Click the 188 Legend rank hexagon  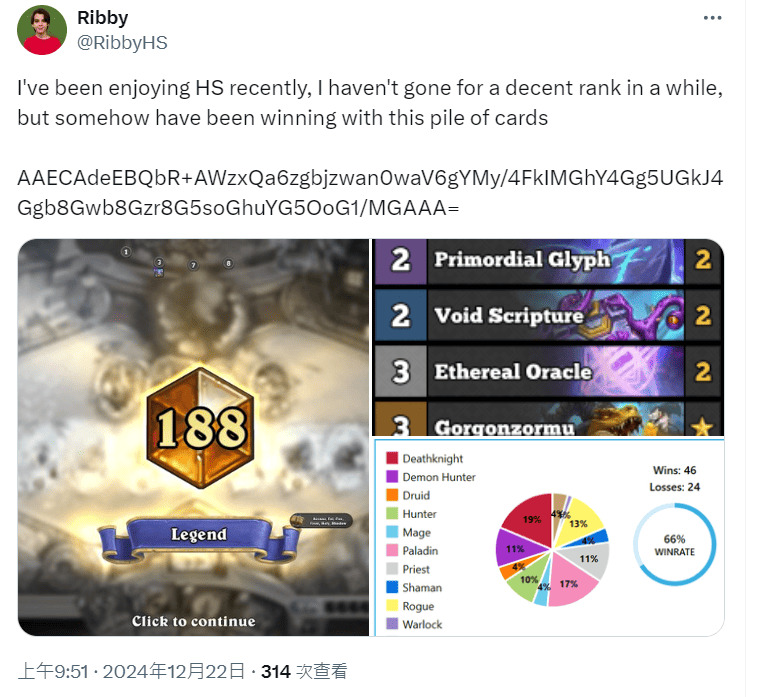tap(200, 428)
